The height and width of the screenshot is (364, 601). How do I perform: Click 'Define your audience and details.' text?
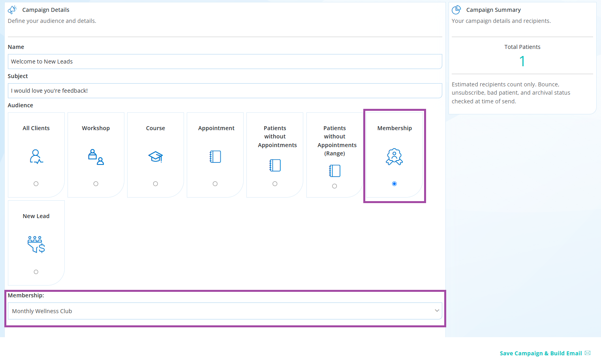pos(52,21)
